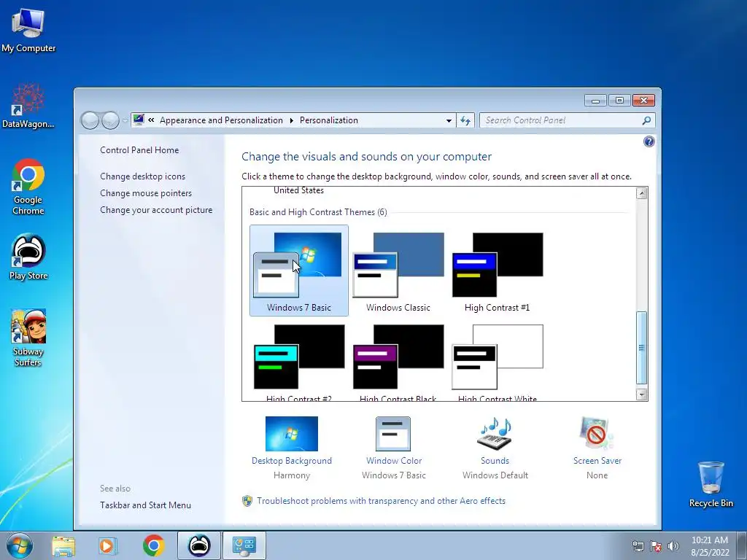Viewport: 747px width, 560px height.
Task: Click Appearance and Personalization in breadcrumb
Action: (221, 120)
